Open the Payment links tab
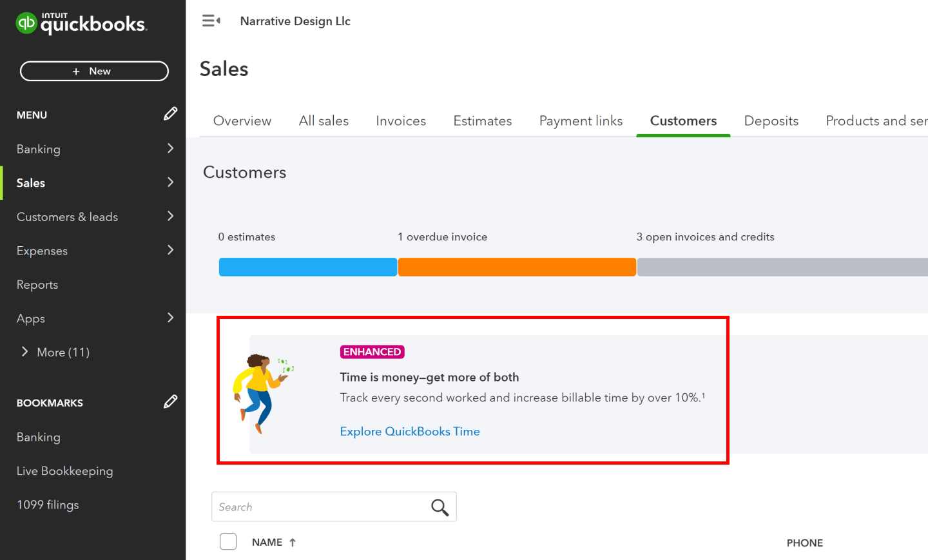 point(581,121)
